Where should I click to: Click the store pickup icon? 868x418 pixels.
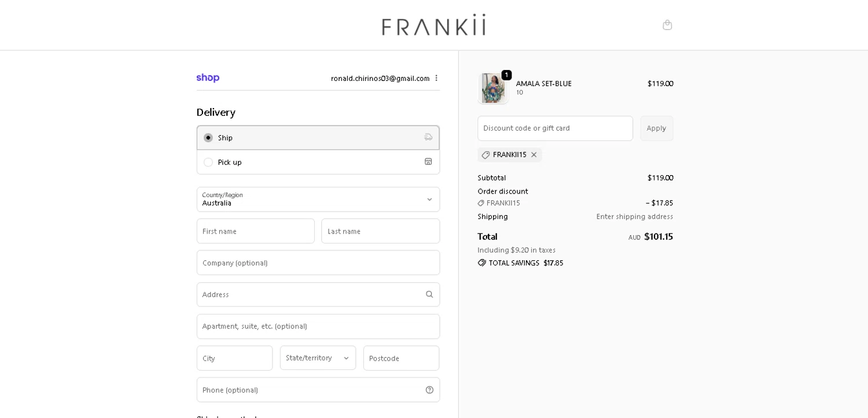point(428,162)
